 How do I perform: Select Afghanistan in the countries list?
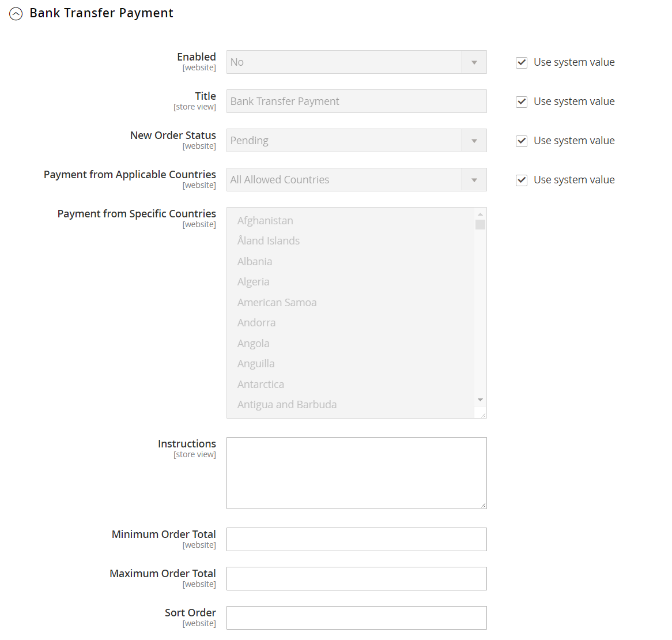point(265,221)
